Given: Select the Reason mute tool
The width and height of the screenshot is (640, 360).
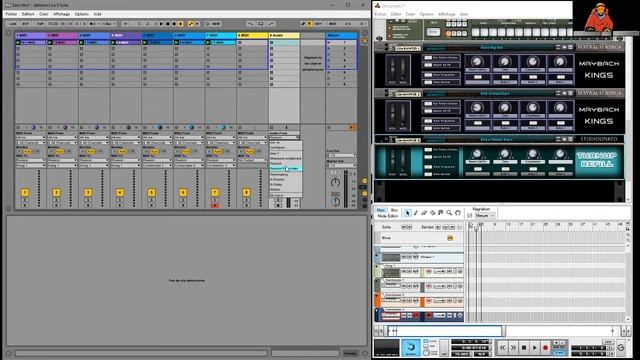Looking at the screenshot, I should click(x=440, y=213).
